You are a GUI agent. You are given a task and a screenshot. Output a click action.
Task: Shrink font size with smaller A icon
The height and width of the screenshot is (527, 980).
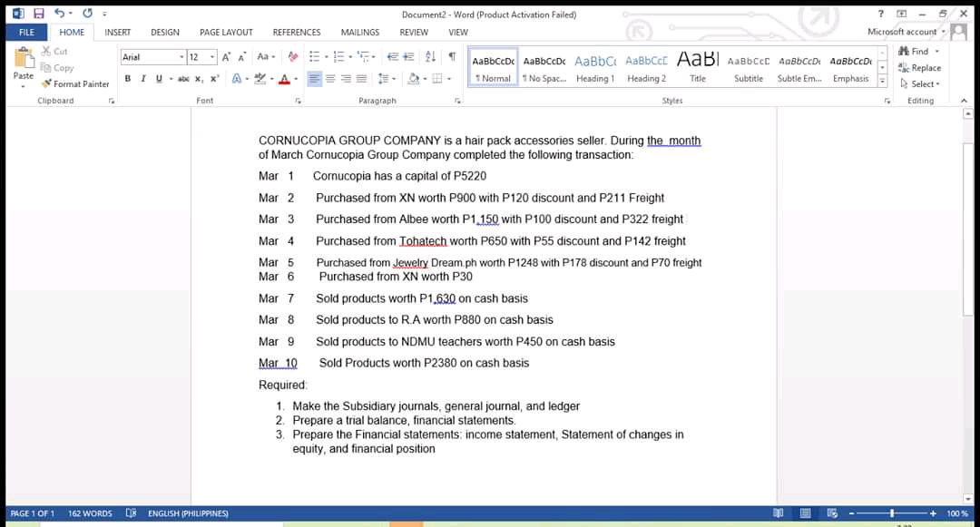[242, 57]
